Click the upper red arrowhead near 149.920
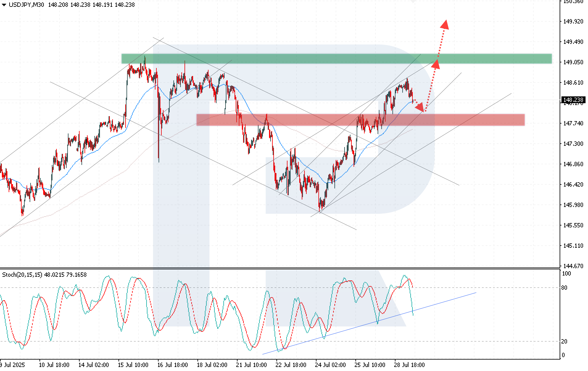Image resolution: width=588 pixels, height=371 pixels. 445,25
